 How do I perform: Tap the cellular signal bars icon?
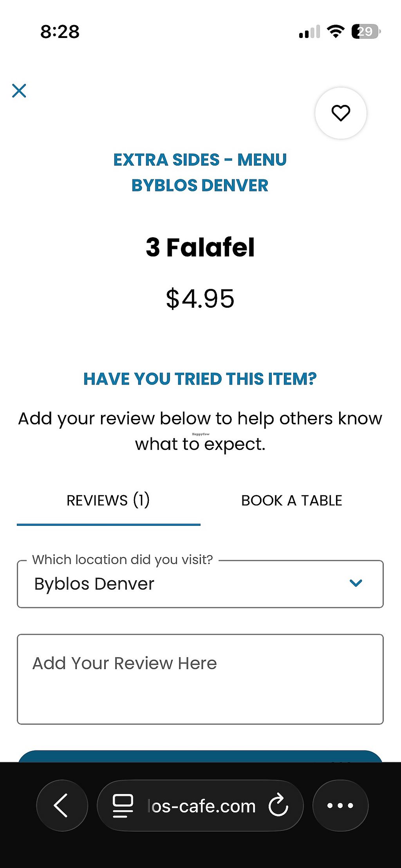[309, 32]
